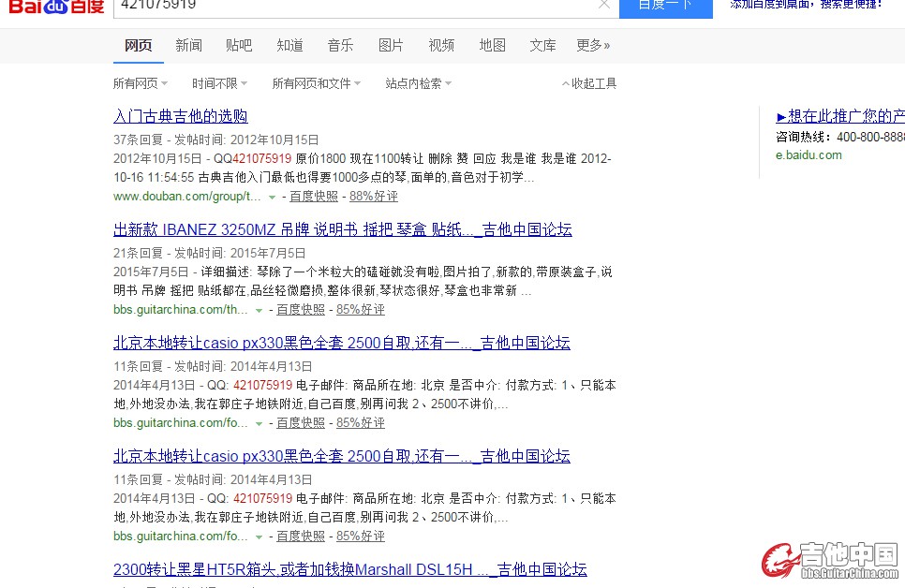Image resolution: width=905 pixels, height=588 pixels.
Task: Open the 地图 tab
Action: (x=493, y=46)
